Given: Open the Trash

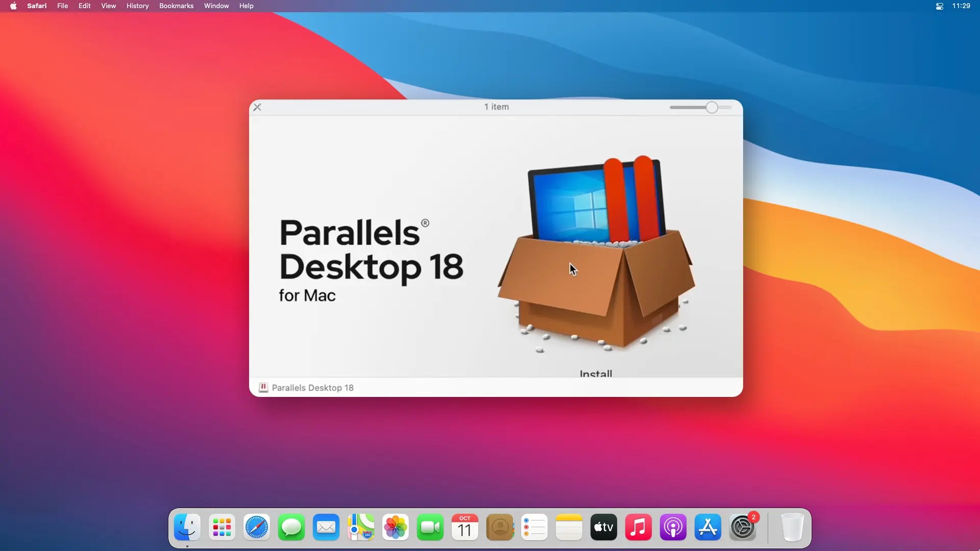Looking at the screenshot, I should pos(793,528).
